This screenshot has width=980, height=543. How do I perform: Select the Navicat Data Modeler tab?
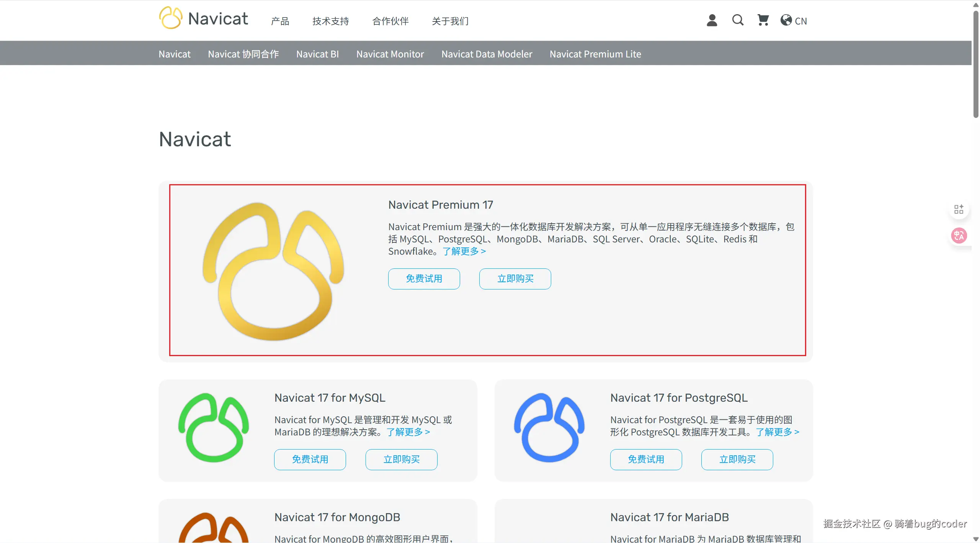click(x=487, y=54)
